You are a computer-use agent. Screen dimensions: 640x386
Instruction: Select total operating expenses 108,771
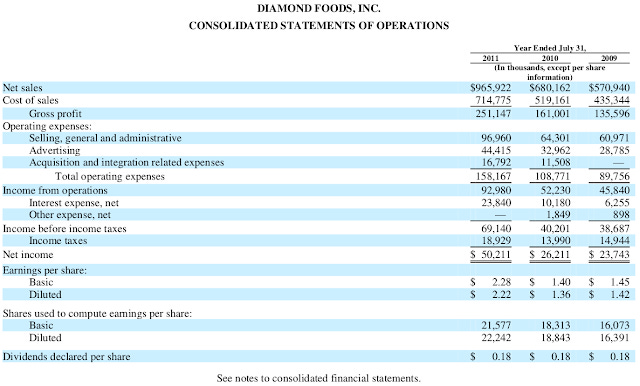pos(553,177)
